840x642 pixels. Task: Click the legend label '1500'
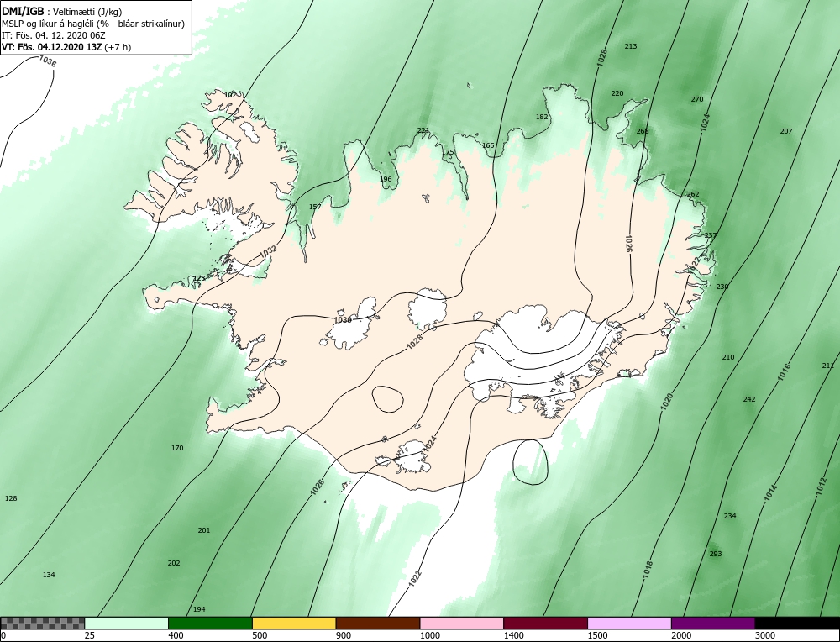(597, 636)
